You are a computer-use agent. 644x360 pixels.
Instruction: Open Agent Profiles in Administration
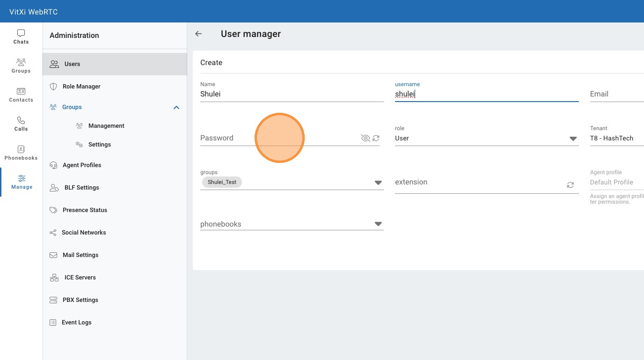82,165
